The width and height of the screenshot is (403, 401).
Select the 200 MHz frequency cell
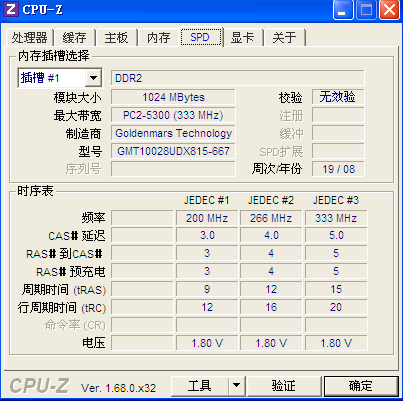point(207,218)
